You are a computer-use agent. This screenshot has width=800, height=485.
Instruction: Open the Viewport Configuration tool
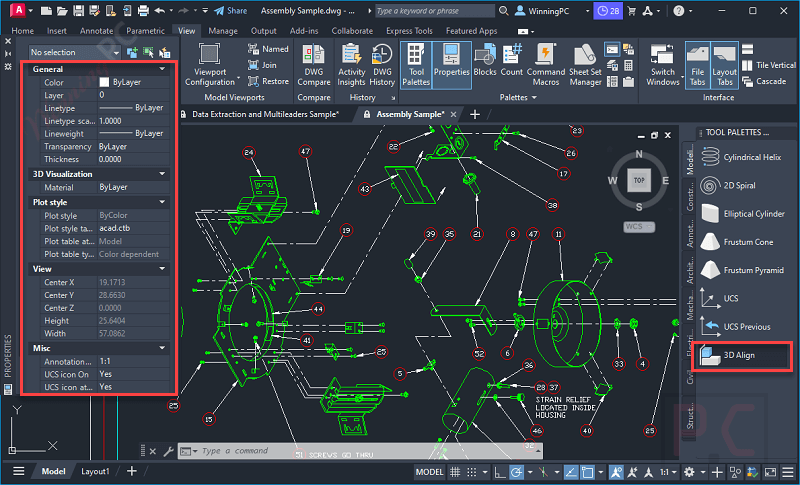tap(210, 65)
